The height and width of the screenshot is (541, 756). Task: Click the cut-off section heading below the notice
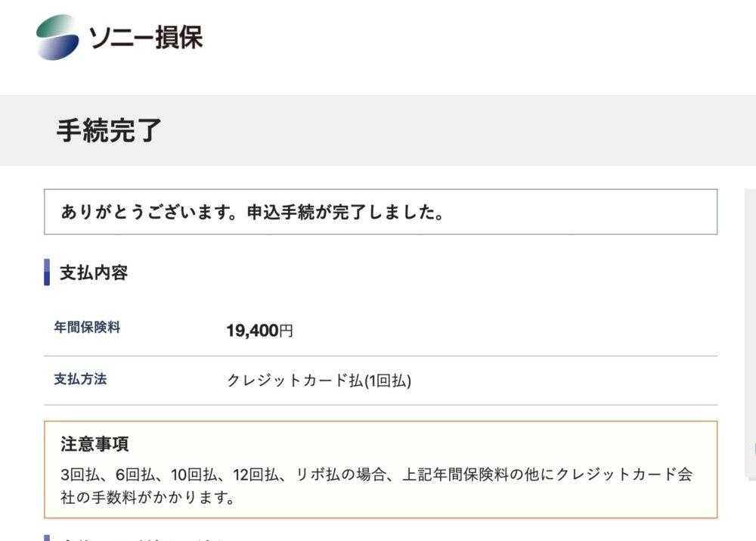tap(136, 538)
